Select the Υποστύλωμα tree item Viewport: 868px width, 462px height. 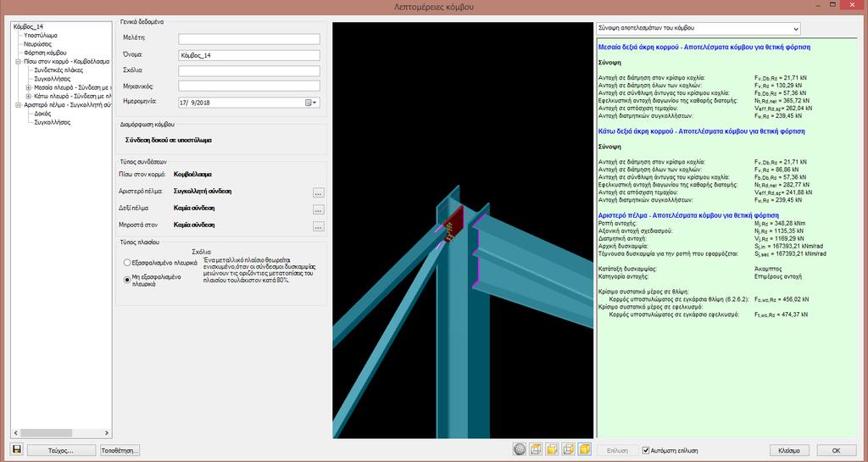[x=41, y=36]
